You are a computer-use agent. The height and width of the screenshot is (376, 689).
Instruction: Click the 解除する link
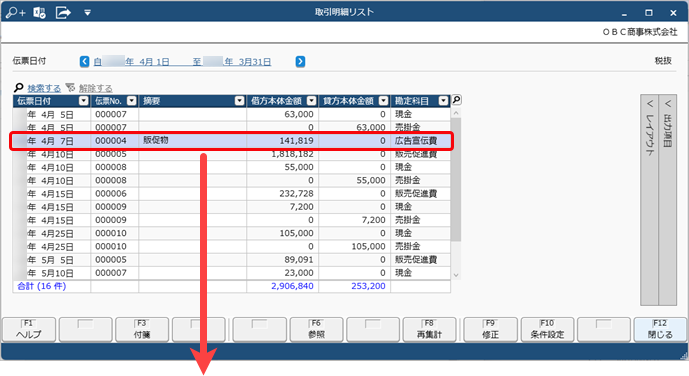(x=95, y=88)
